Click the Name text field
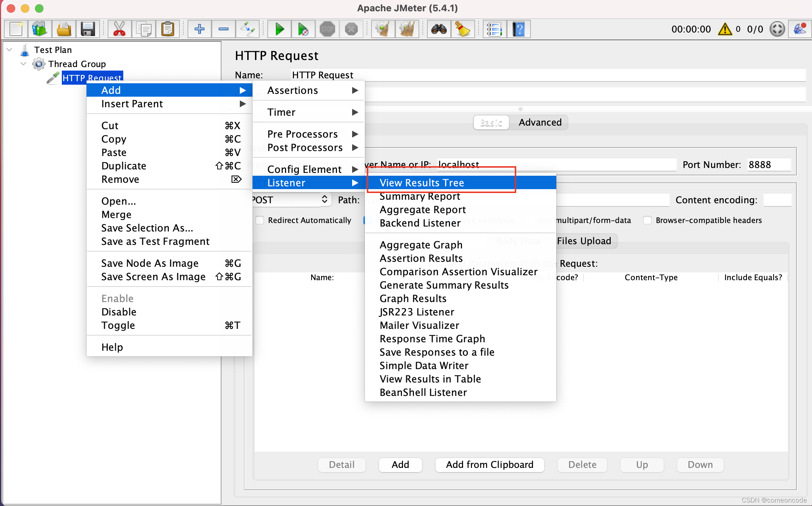The width and height of the screenshot is (812, 506). coord(548,75)
